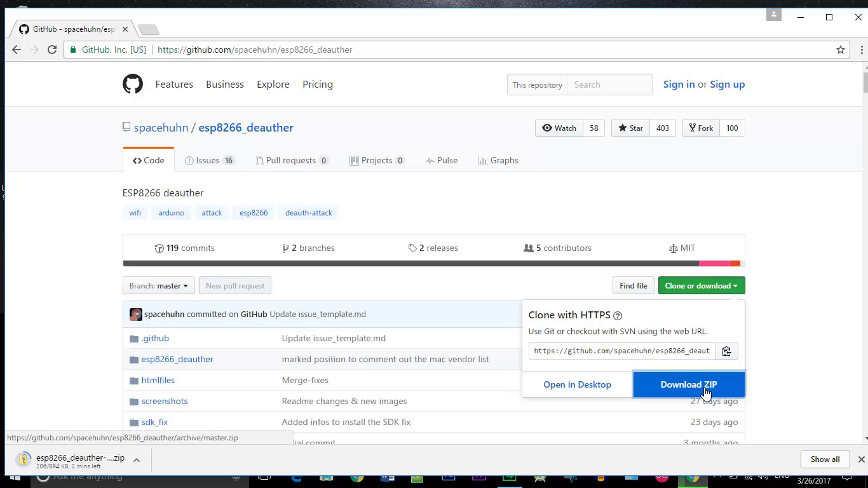Viewport: 868px width, 488px height.
Task: Open the esp8266_deauther repository title link
Action: click(246, 128)
